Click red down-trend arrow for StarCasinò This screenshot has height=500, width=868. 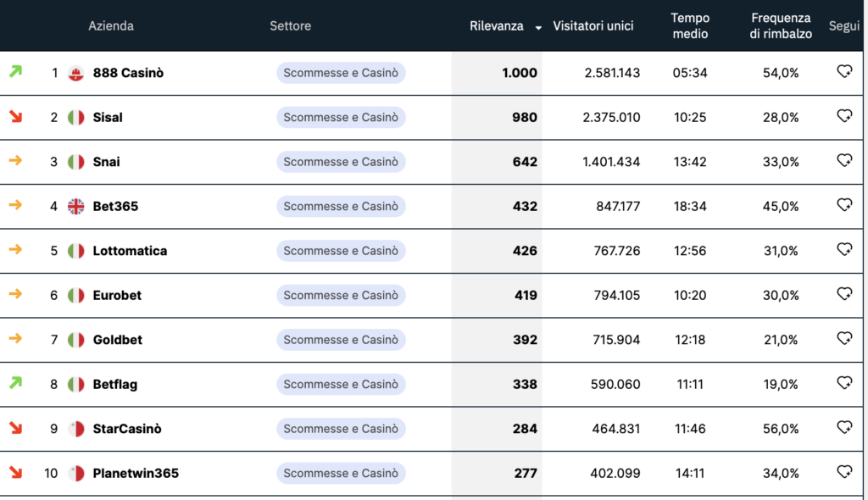(x=15, y=427)
